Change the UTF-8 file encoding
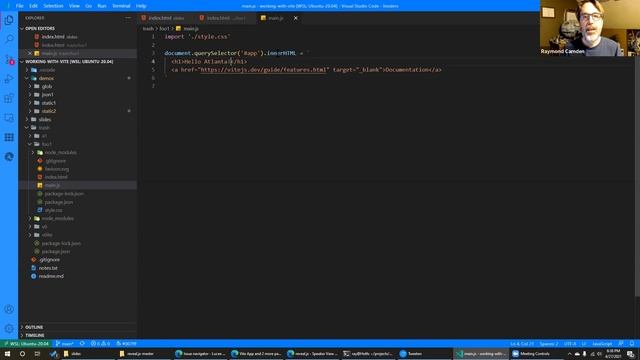This screenshot has height=360, width=640. tap(570, 344)
